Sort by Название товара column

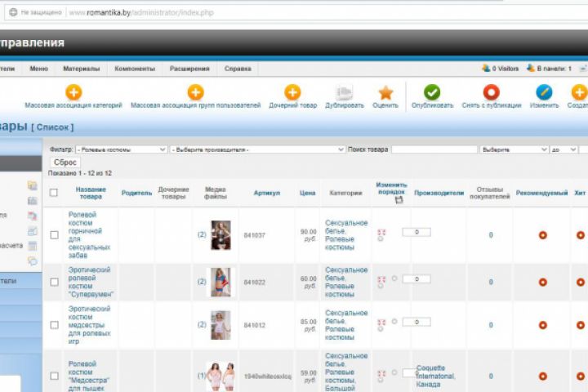click(91, 193)
